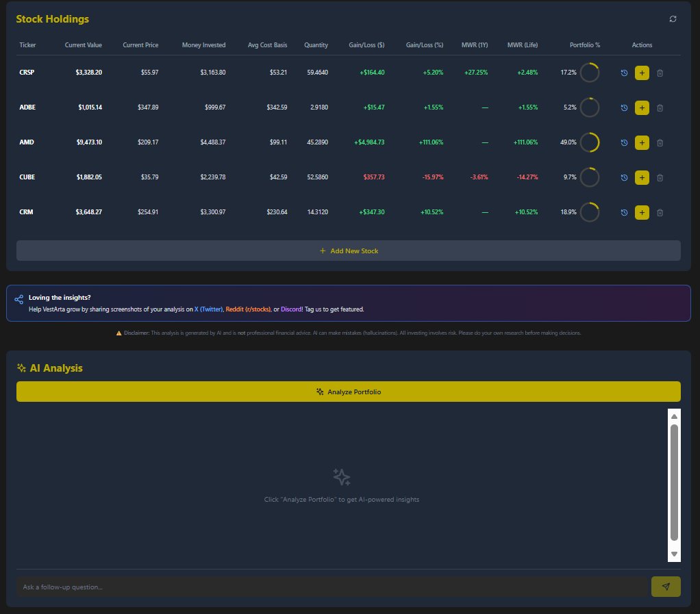Delete the CRSP holding
This screenshot has height=614, width=700.
[660, 73]
